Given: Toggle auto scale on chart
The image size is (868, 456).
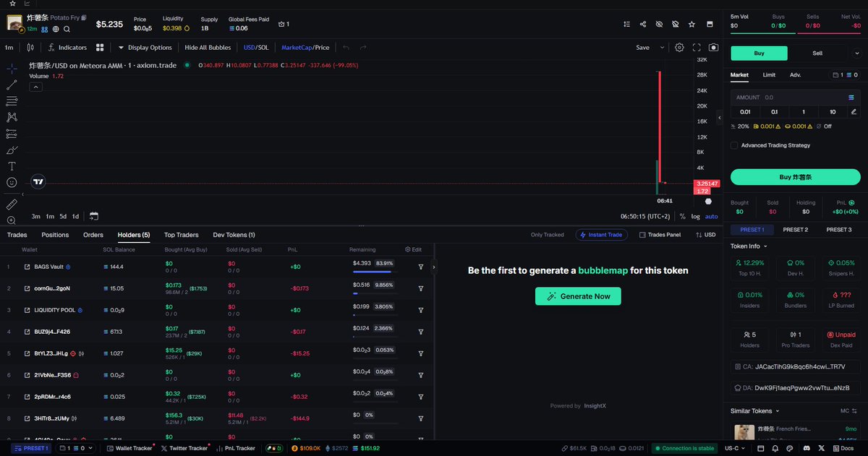Looking at the screenshot, I should [x=711, y=216].
